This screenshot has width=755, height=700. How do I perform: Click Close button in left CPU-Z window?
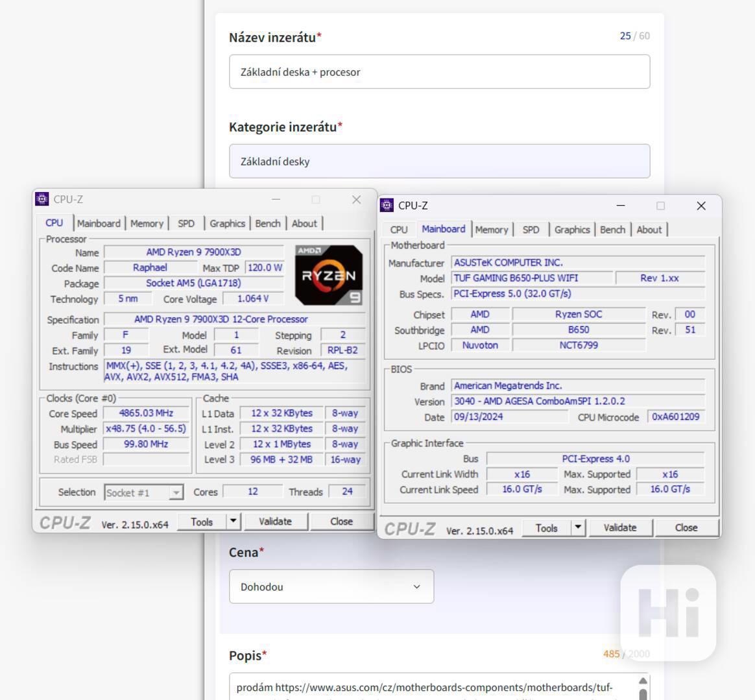pos(341,522)
